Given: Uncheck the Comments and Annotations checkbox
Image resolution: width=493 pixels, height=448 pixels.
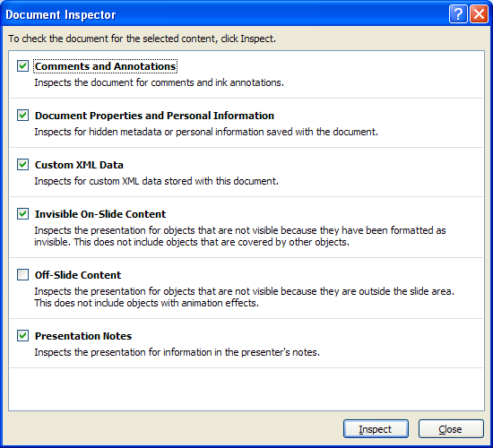Looking at the screenshot, I should coord(22,66).
